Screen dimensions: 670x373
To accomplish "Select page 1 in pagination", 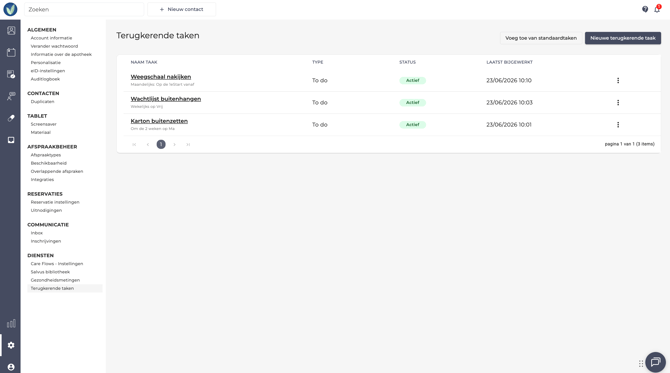I will point(161,144).
